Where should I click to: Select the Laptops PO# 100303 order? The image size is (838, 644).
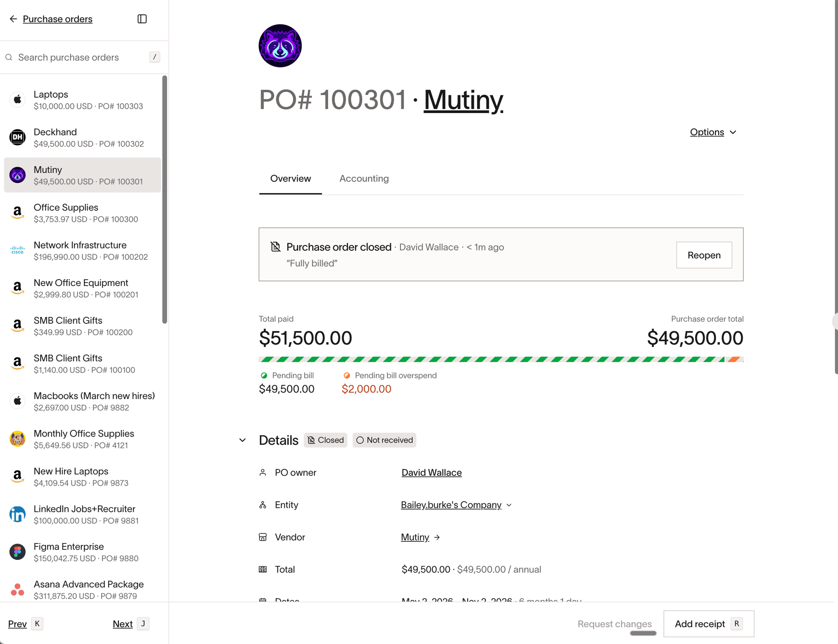[83, 100]
